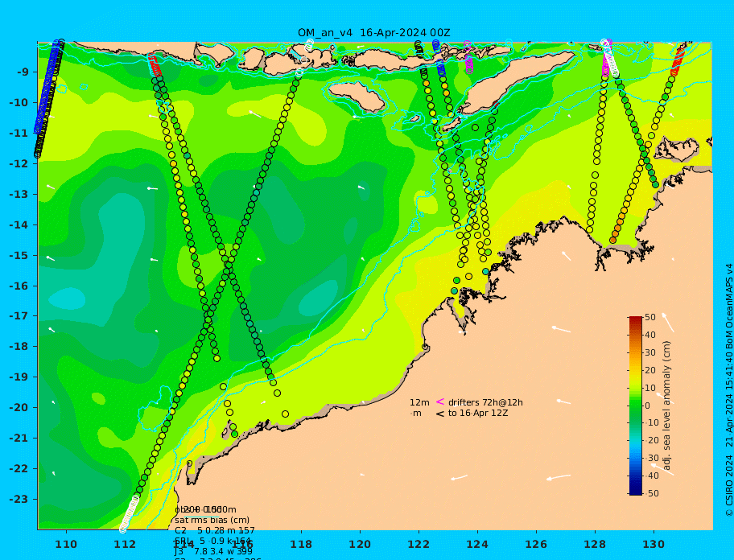The image size is (734, 560).
Task: Click the -10 latitude axis label
Action: (x=19, y=102)
